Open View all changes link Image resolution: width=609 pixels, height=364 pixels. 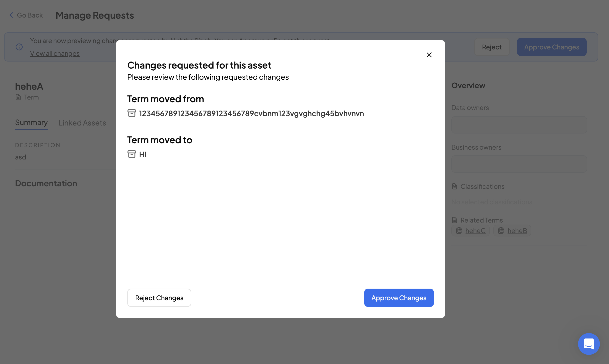[55, 54]
